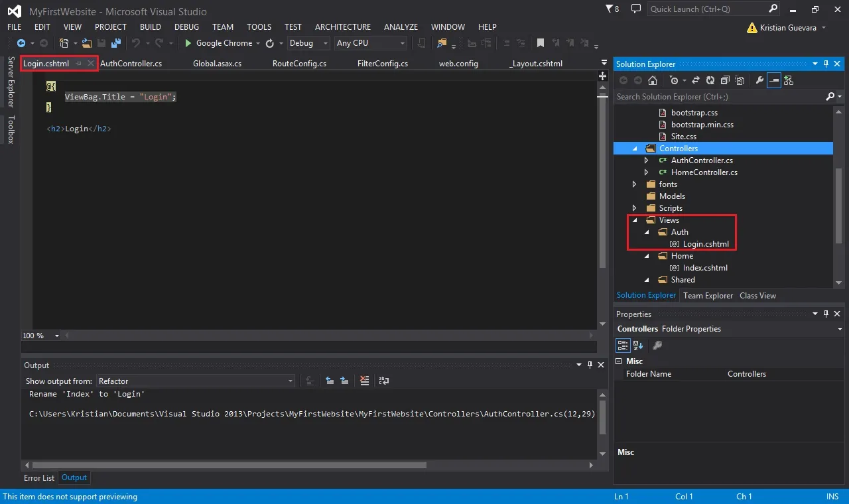Expand the AuthController.cs tree node
This screenshot has height=504, width=849.
coord(647,160)
